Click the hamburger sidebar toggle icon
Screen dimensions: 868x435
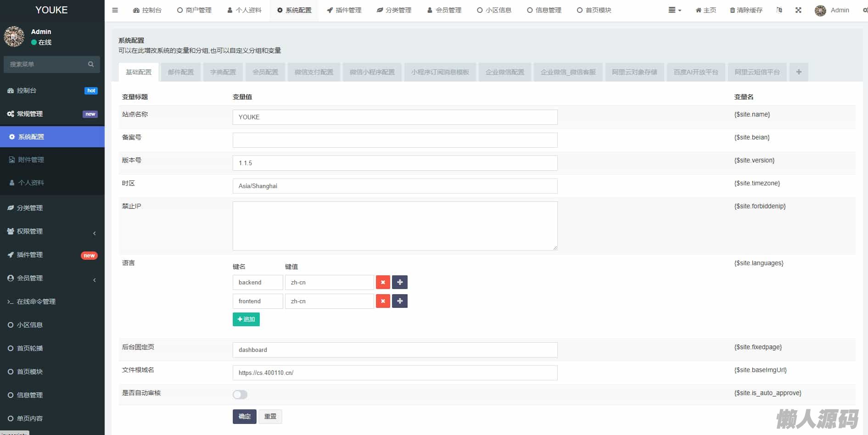coord(115,10)
